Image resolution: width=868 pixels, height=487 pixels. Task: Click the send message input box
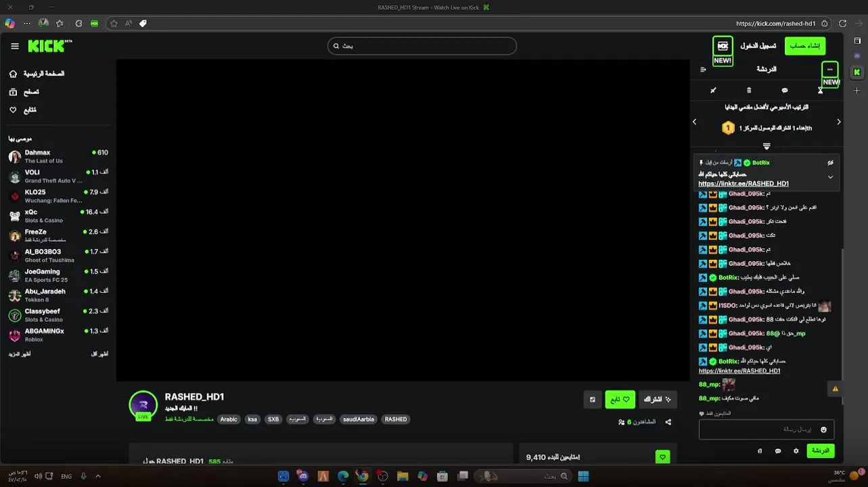pos(767,430)
